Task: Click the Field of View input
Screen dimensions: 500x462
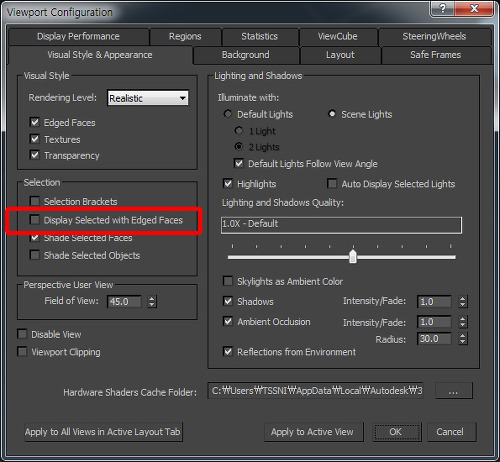Action: coord(124,302)
